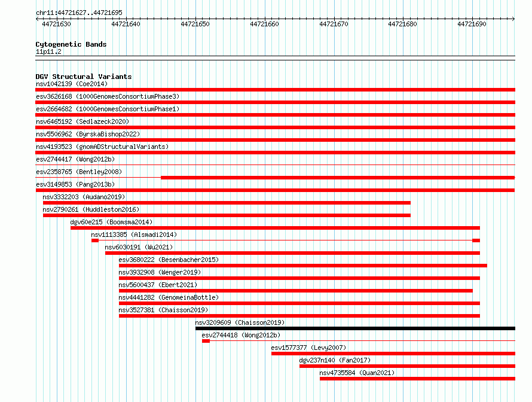
Task: Open nsv4735584 (Quan2021) label
Action: pos(357,373)
